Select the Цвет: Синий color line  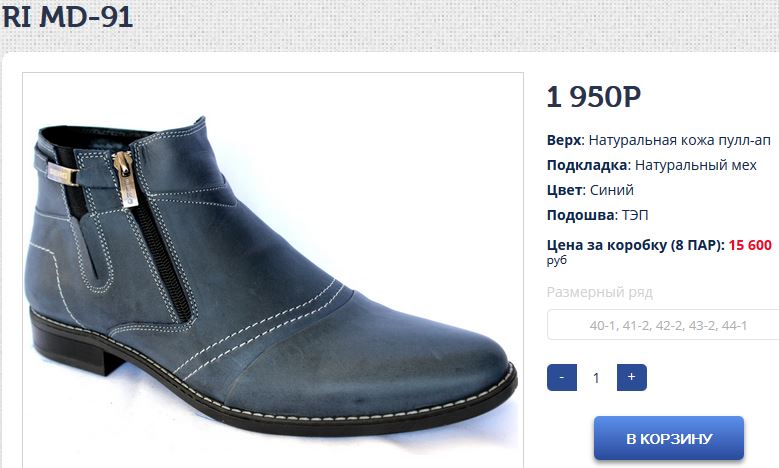click(590, 190)
